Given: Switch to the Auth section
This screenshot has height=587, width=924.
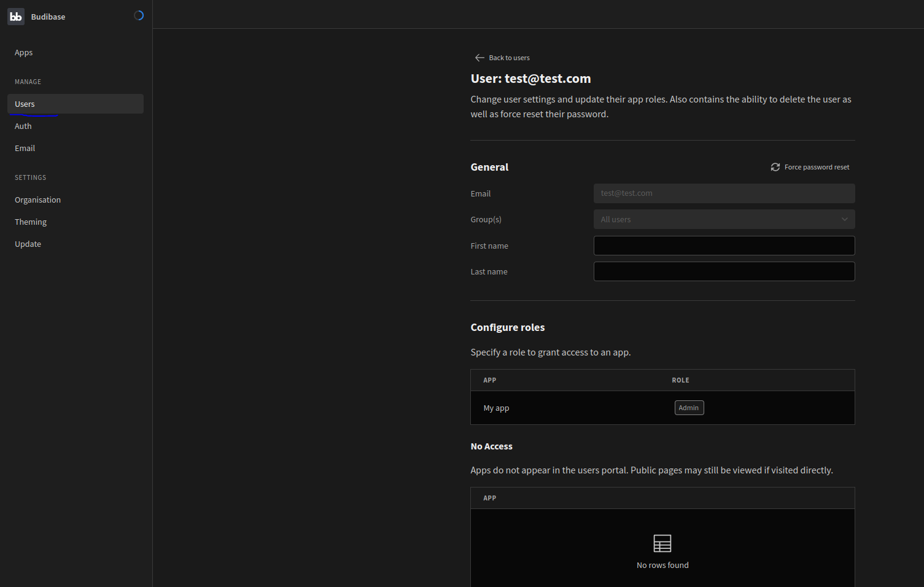Looking at the screenshot, I should click(x=23, y=126).
